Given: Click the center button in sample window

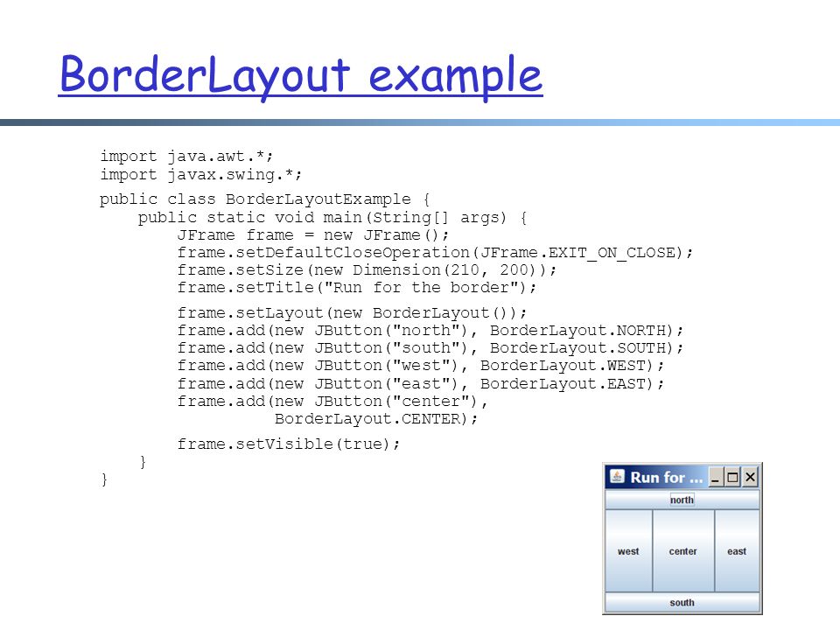Looking at the screenshot, I should [x=683, y=550].
